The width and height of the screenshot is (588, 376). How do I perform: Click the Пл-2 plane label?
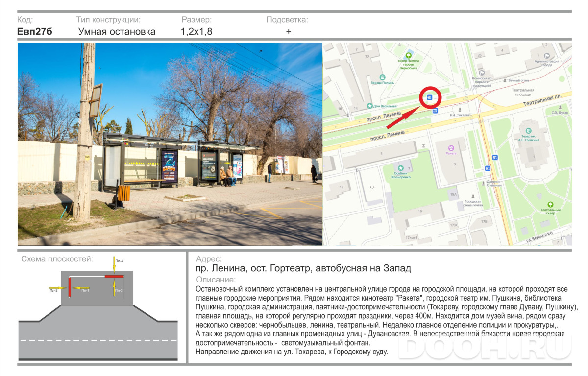pyautogui.click(x=53, y=291)
